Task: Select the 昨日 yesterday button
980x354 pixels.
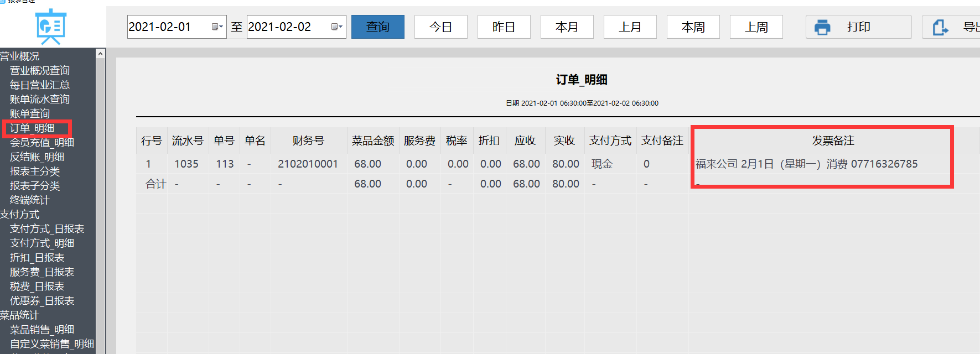Action: (504, 27)
